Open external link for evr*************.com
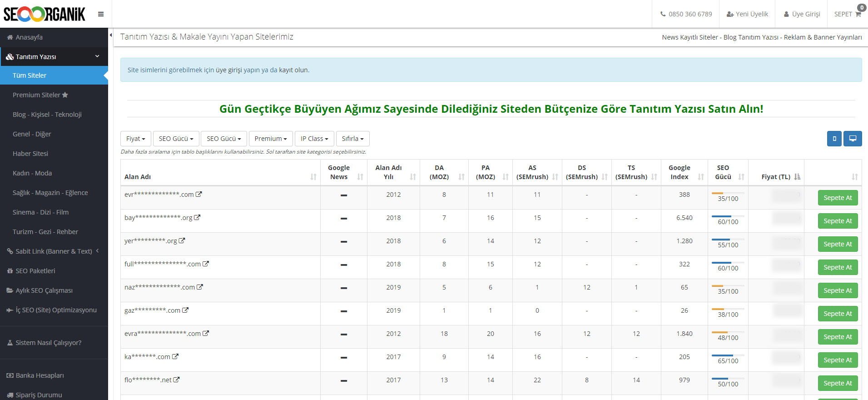 199,194
